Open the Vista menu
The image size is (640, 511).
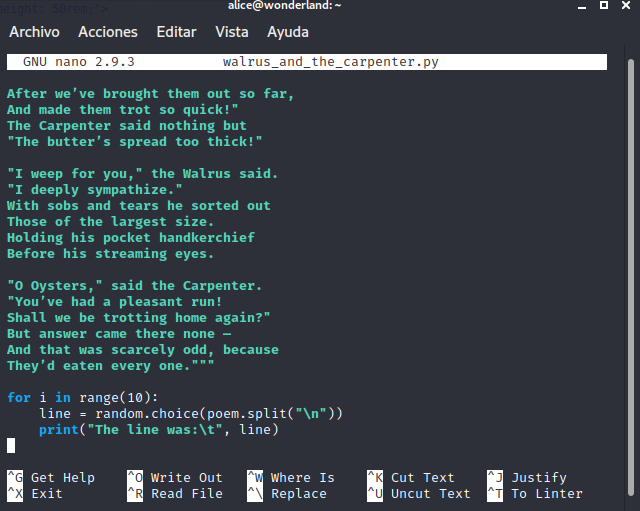coord(232,32)
